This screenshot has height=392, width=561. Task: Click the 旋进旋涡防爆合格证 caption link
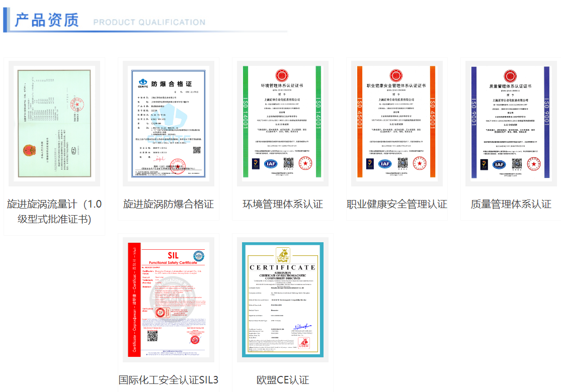(x=169, y=204)
